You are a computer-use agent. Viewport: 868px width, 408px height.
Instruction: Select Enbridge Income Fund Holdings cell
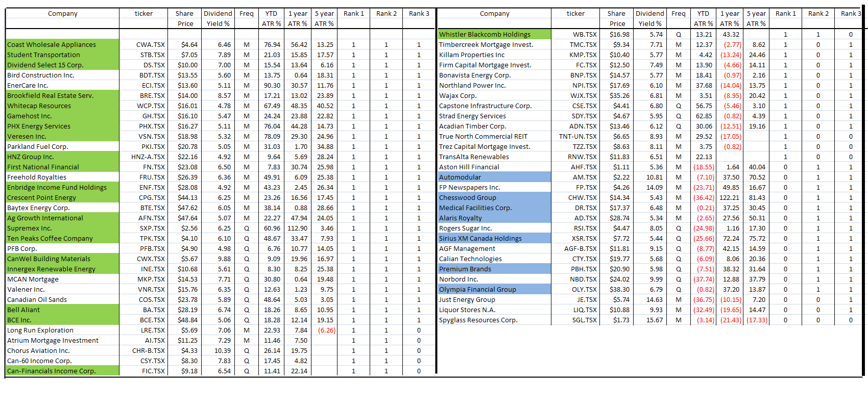pyautogui.click(x=62, y=187)
